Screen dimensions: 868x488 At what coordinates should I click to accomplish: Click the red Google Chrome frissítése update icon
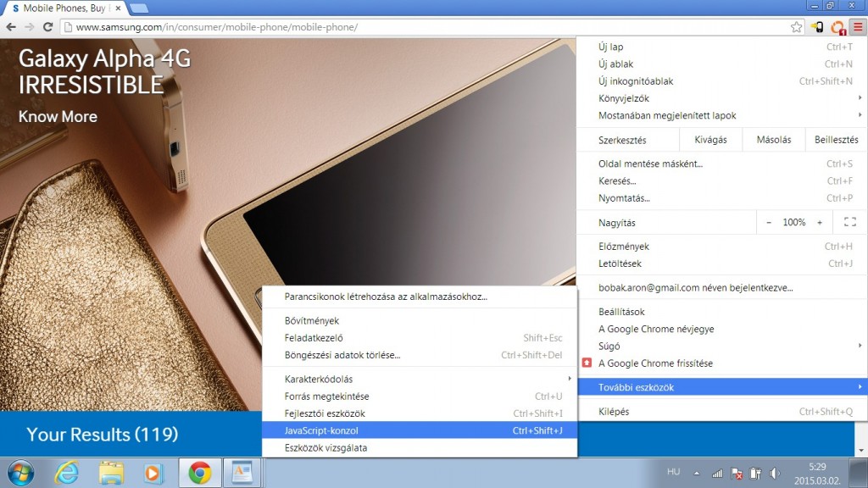pyautogui.click(x=587, y=363)
